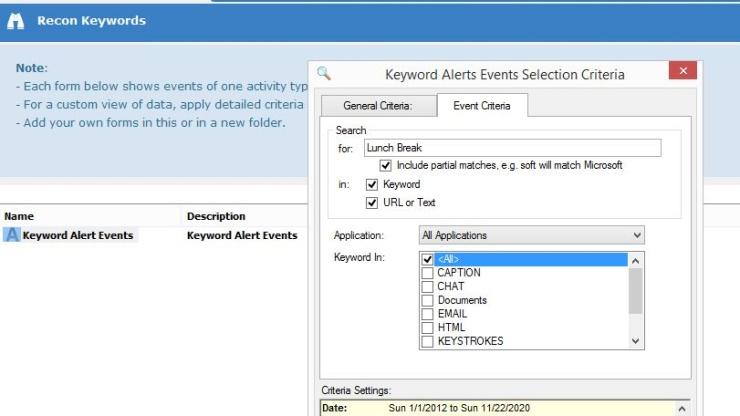740x416 pixels.
Task: Click the Keyword In list scrollbar thumb
Action: [636, 291]
